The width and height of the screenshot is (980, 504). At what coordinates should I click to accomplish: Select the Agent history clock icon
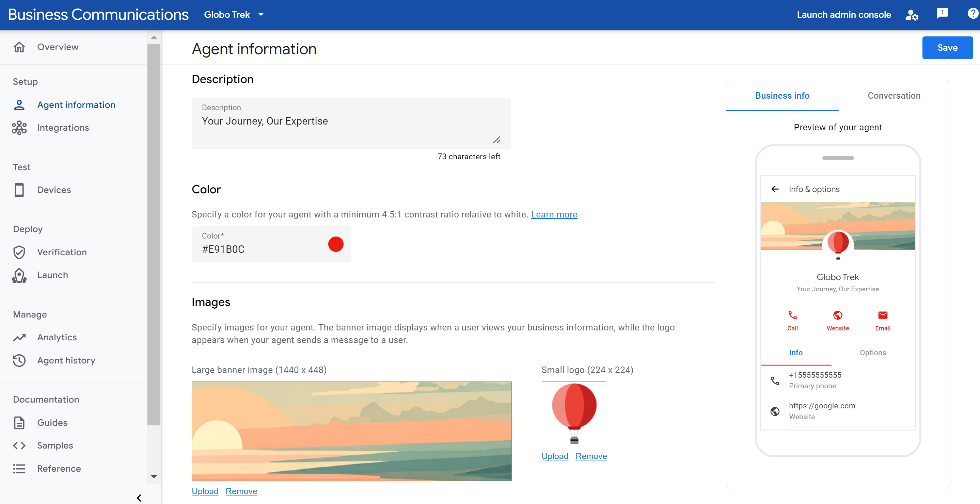(x=19, y=360)
